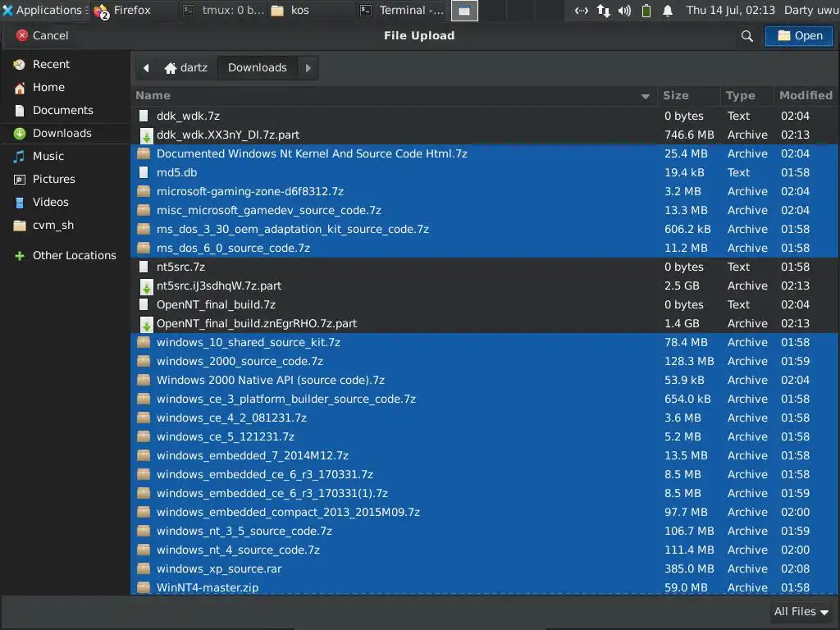Select windows_embedded_ce_6_r3_170331.7z

click(485, 475)
